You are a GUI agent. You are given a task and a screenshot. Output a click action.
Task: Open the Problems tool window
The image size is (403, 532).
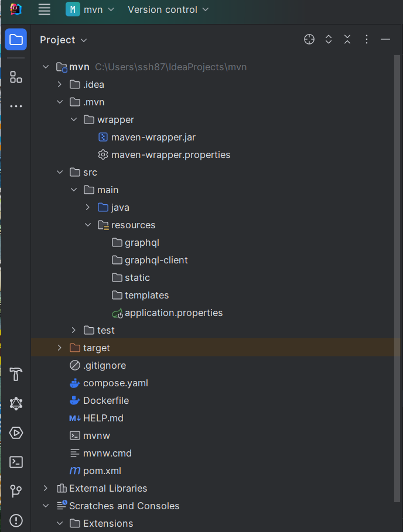click(x=16, y=520)
